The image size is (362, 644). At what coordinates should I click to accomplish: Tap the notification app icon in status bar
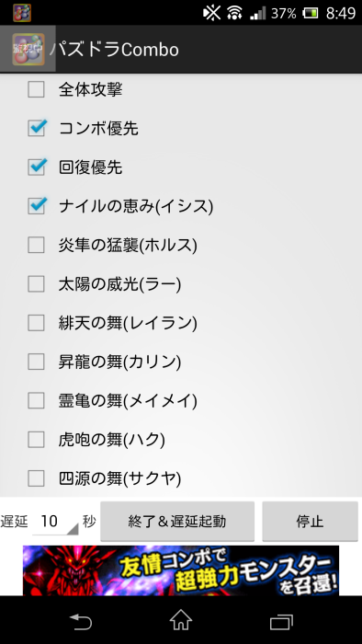pos(22,13)
